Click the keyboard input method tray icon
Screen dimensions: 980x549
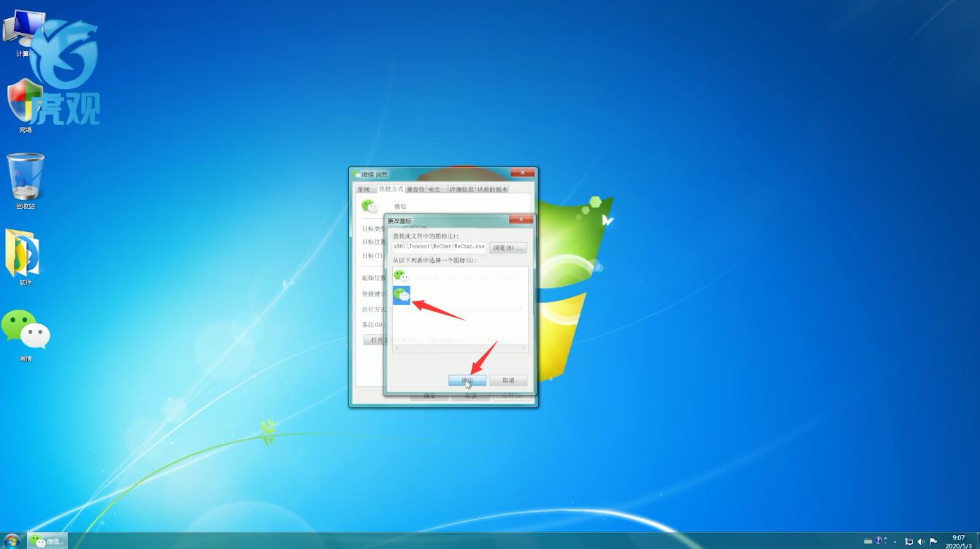click(868, 542)
